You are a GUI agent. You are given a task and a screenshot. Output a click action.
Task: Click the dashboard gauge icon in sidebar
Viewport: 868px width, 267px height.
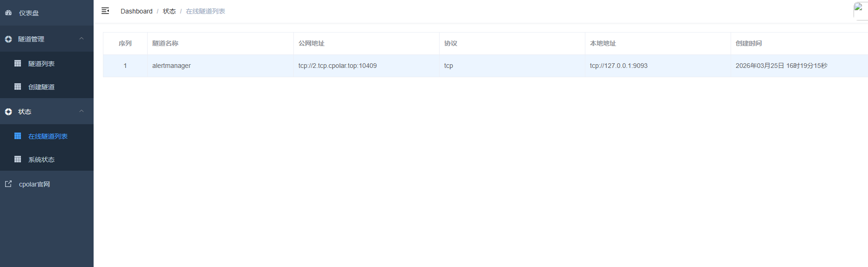pyautogui.click(x=8, y=13)
